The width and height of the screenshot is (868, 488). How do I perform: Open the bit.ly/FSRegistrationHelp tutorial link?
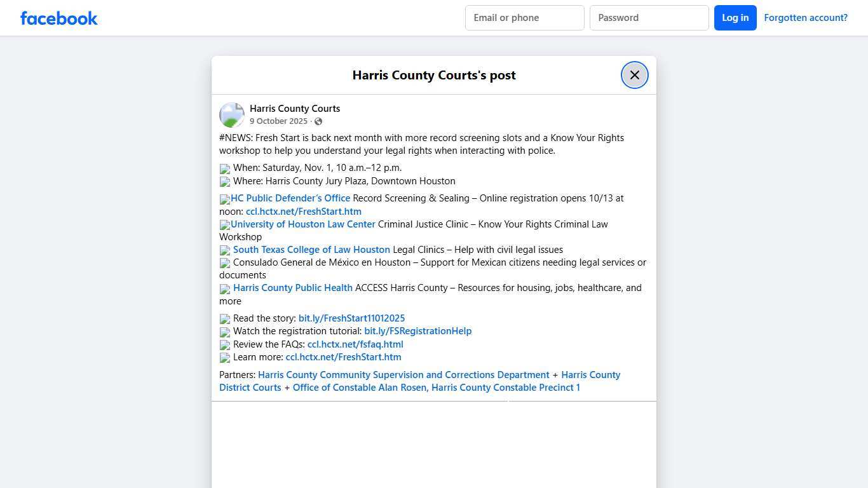click(417, 330)
